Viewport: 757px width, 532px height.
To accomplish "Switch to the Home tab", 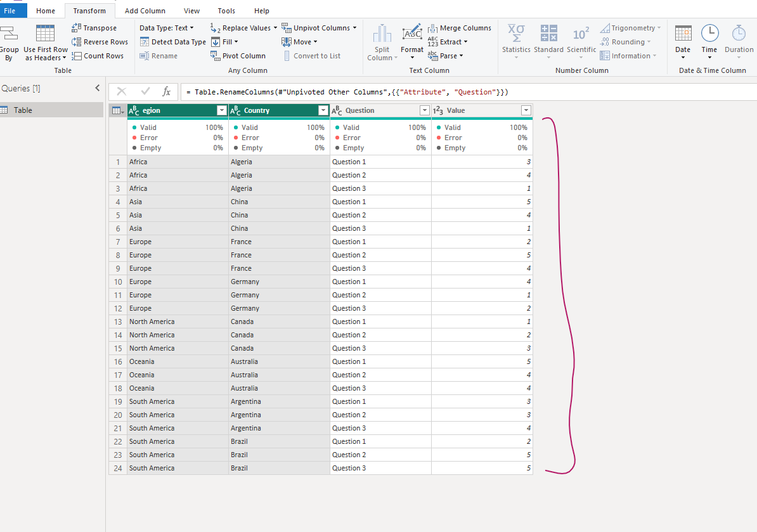I will (46, 11).
